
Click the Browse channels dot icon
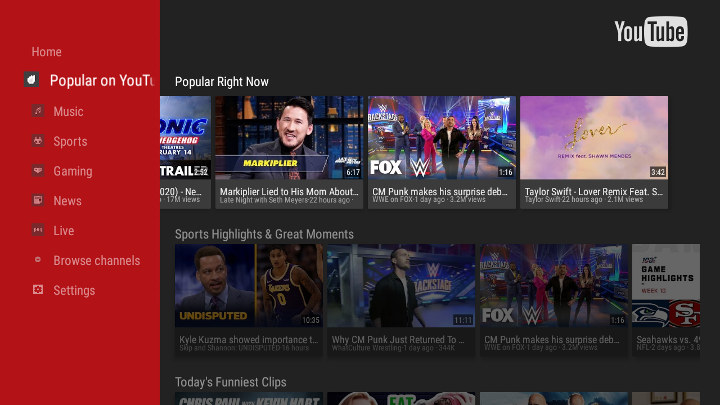point(38,260)
